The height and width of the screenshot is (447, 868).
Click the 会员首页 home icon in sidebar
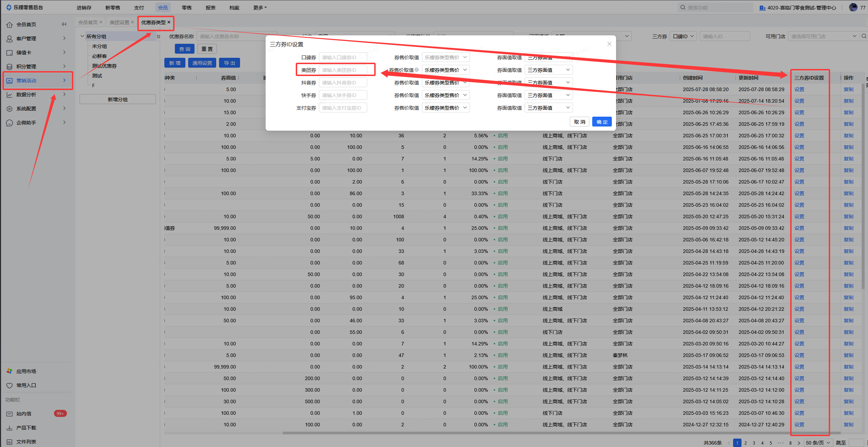click(9, 25)
